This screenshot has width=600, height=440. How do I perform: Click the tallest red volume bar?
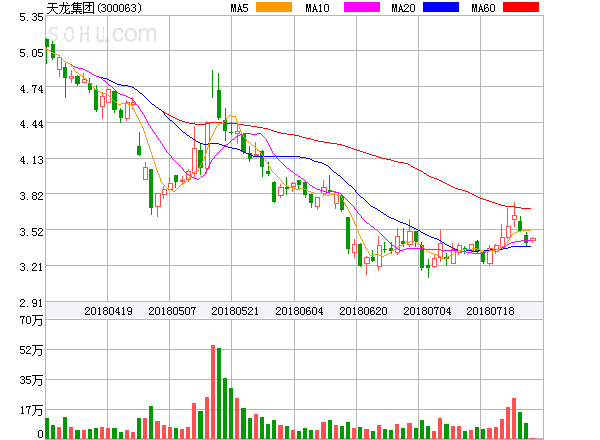[213, 392]
